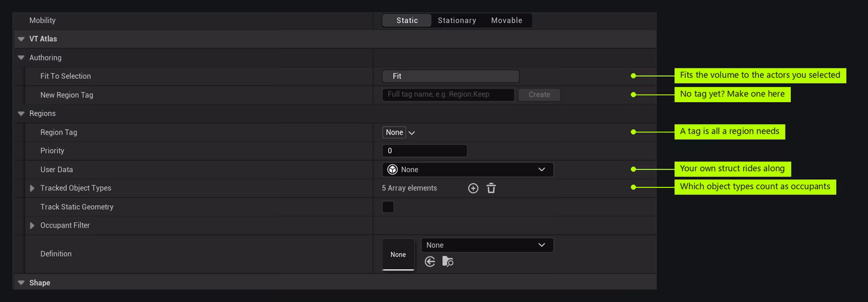868x302 pixels.
Task: Select the Region Tag property label
Action: pyautogui.click(x=59, y=132)
